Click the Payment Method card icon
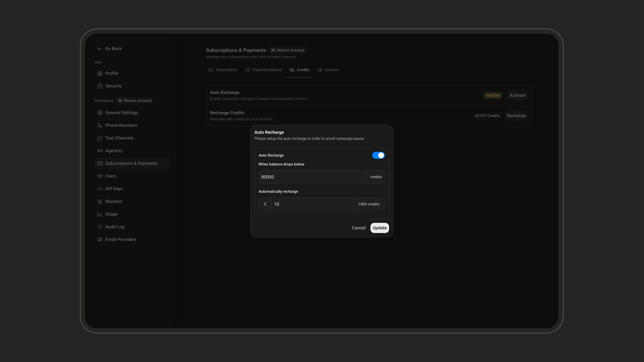644x362 pixels. click(x=248, y=70)
